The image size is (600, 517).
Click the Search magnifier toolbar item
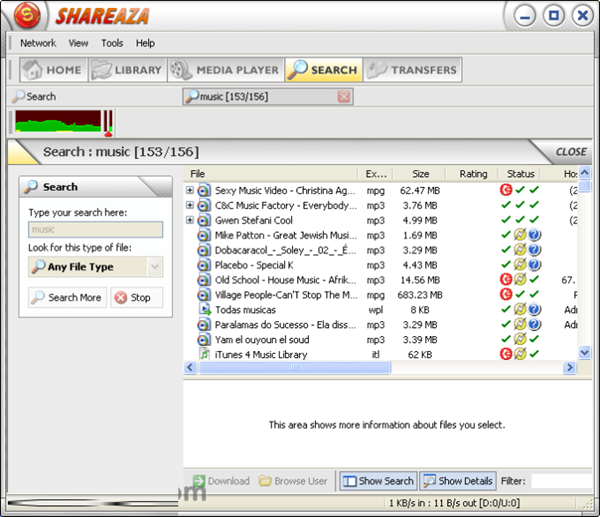tap(34, 96)
